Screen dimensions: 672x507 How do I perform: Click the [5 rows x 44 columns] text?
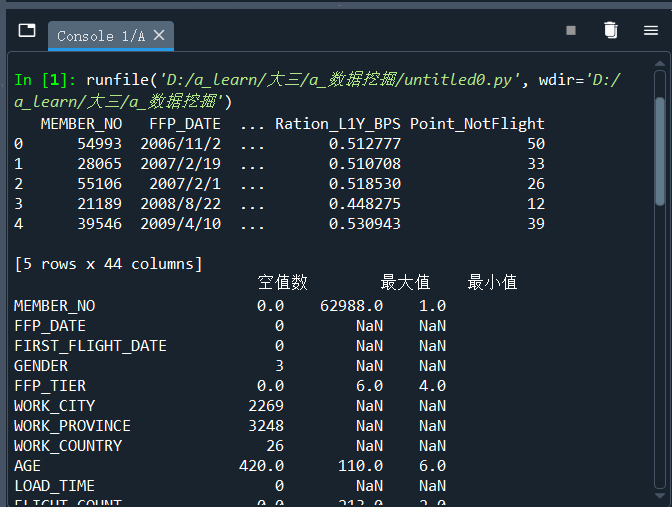(108, 264)
